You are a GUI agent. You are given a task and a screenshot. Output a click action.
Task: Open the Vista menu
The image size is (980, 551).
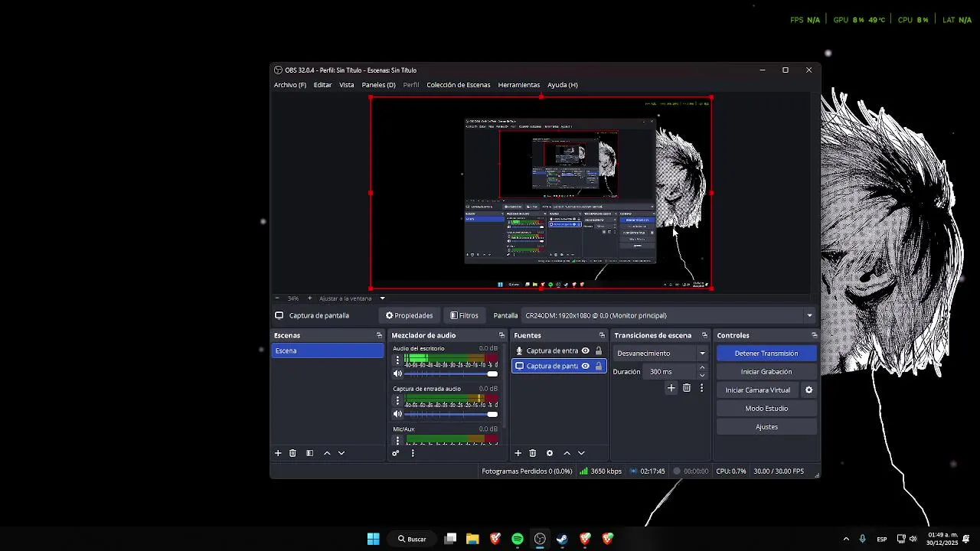[347, 85]
